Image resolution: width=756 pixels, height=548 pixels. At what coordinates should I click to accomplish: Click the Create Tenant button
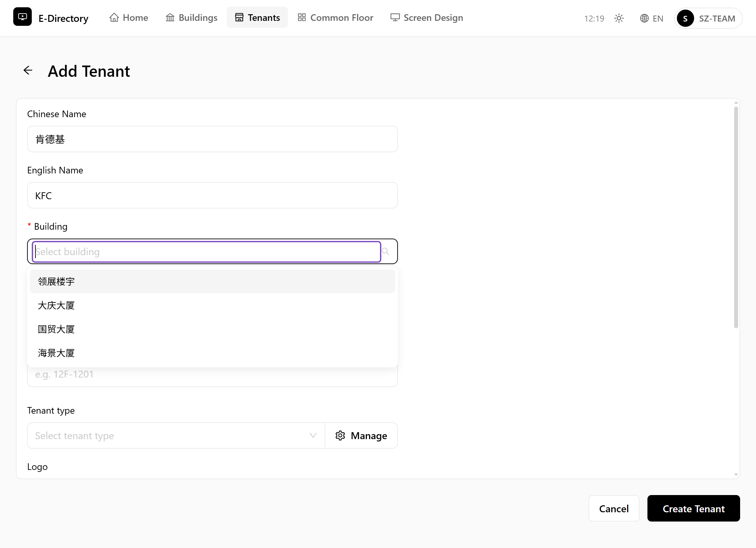693,509
